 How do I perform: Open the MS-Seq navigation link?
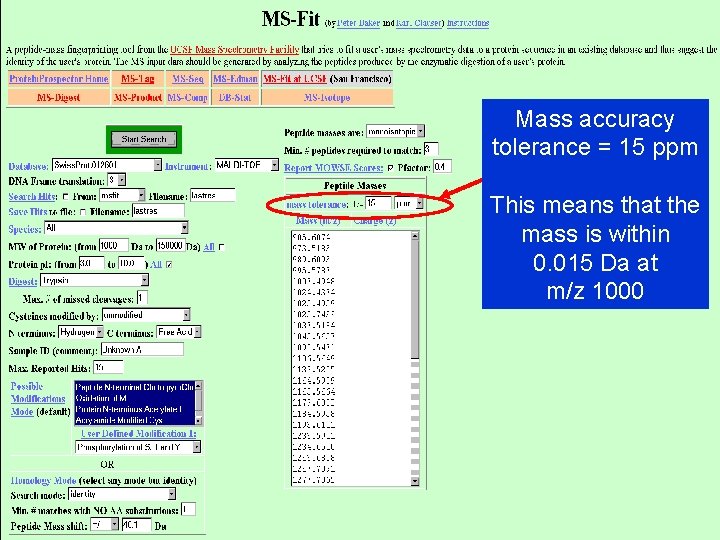tap(187, 79)
